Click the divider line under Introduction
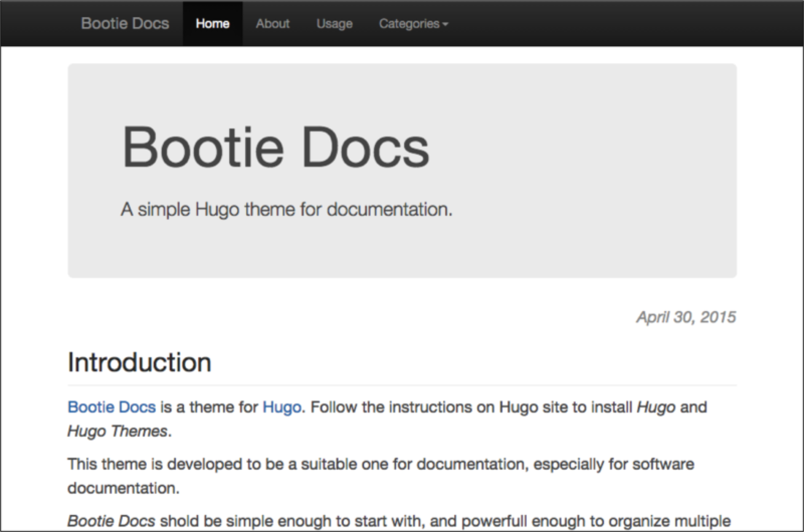Image resolution: width=804 pixels, height=532 pixels. (402, 385)
